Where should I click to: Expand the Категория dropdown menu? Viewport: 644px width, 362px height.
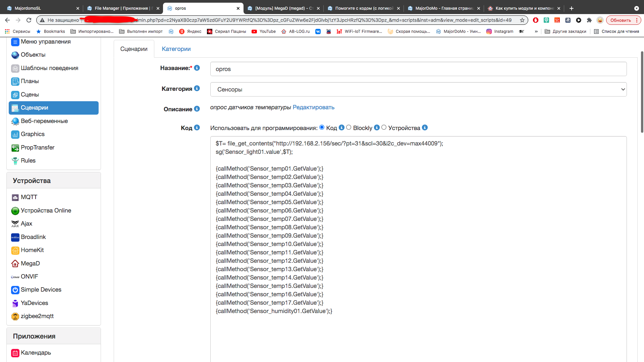coord(418,89)
